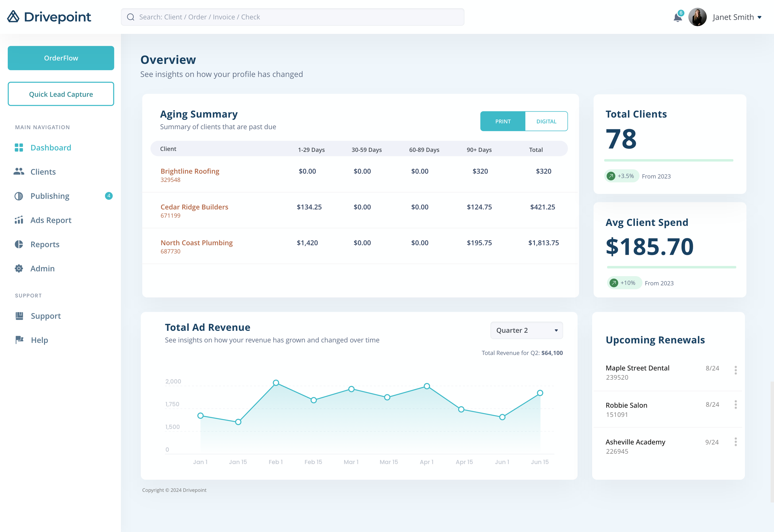Go to the Clients menu item
This screenshot has height=532, width=774.
(43, 172)
